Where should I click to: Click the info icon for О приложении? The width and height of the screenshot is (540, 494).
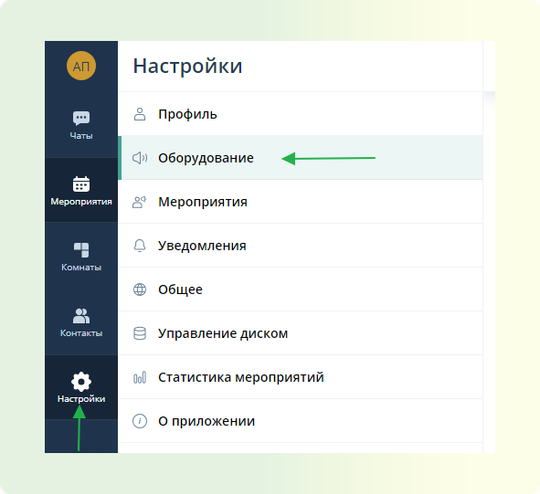tap(139, 421)
